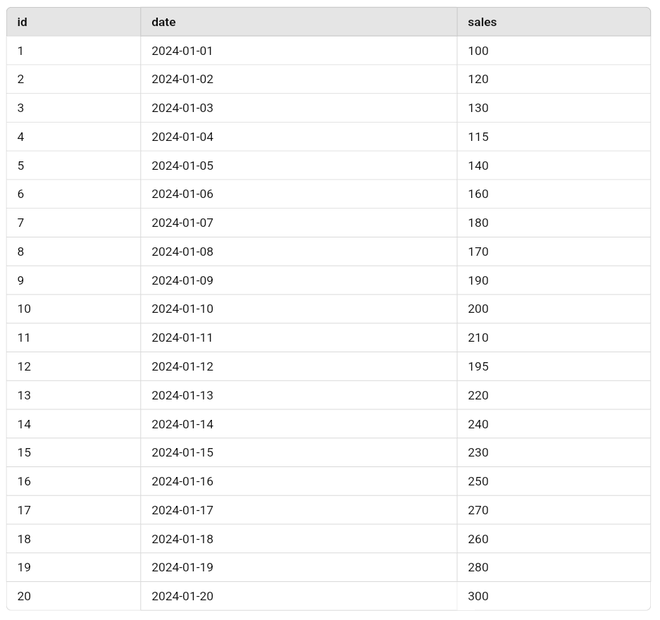Click the sales value 200
This screenshot has height=620, width=660.
click(478, 309)
